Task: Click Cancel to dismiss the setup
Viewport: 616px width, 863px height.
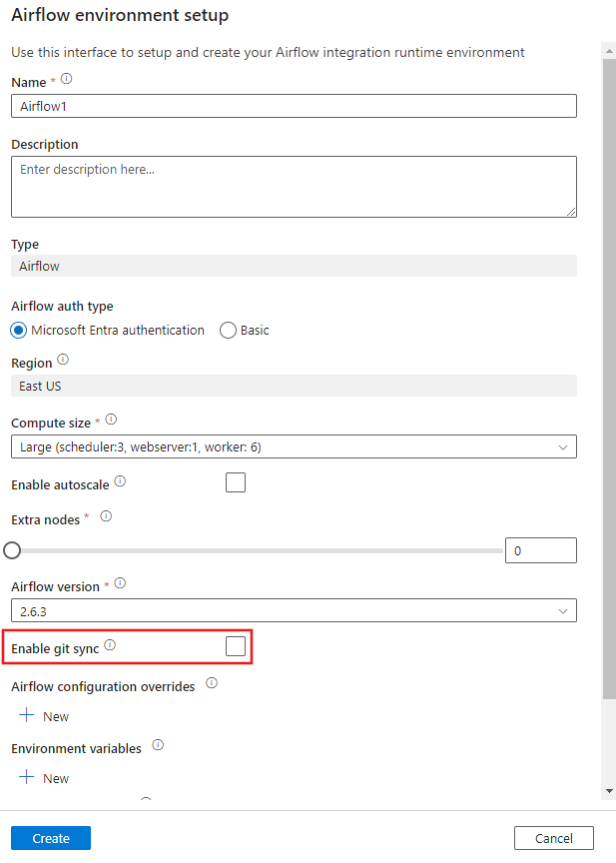Action: (553, 838)
